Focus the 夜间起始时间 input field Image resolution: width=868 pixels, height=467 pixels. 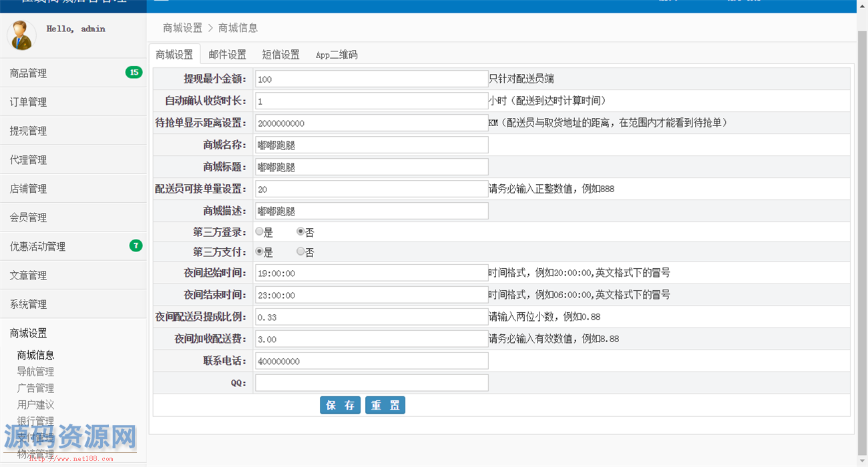click(x=372, y=273)
